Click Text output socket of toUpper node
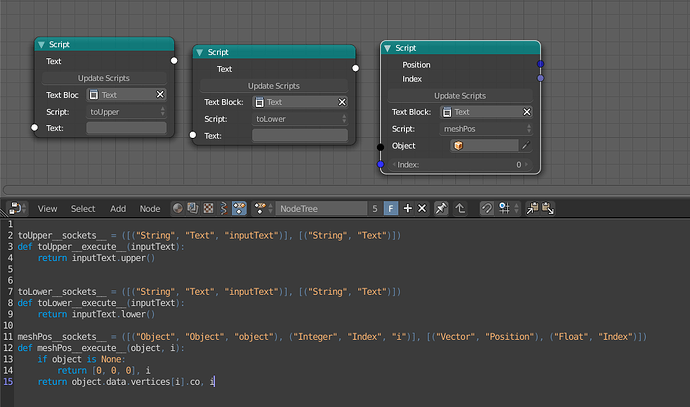 pyautogui.click(x=174, y=61)
